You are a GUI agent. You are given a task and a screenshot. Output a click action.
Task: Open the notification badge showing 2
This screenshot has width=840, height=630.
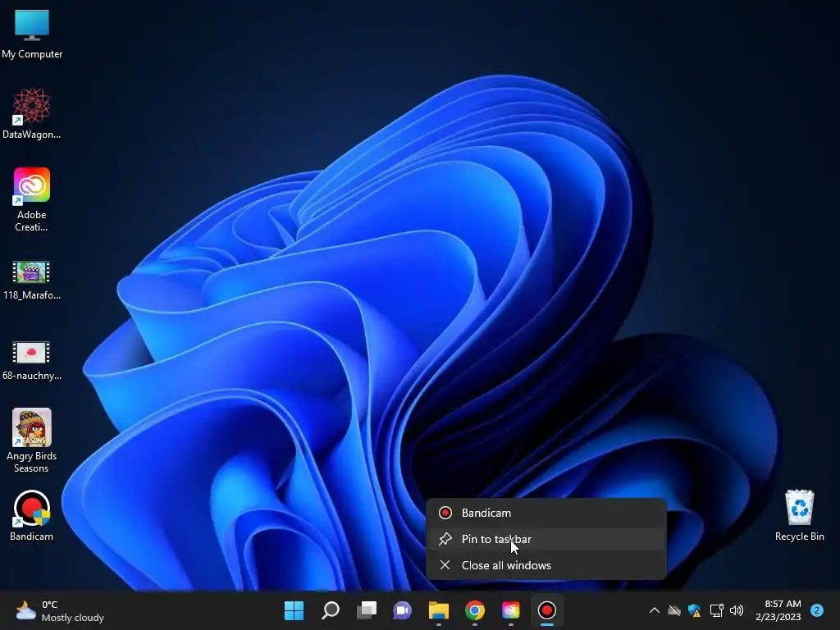click(x=817, y=610)
